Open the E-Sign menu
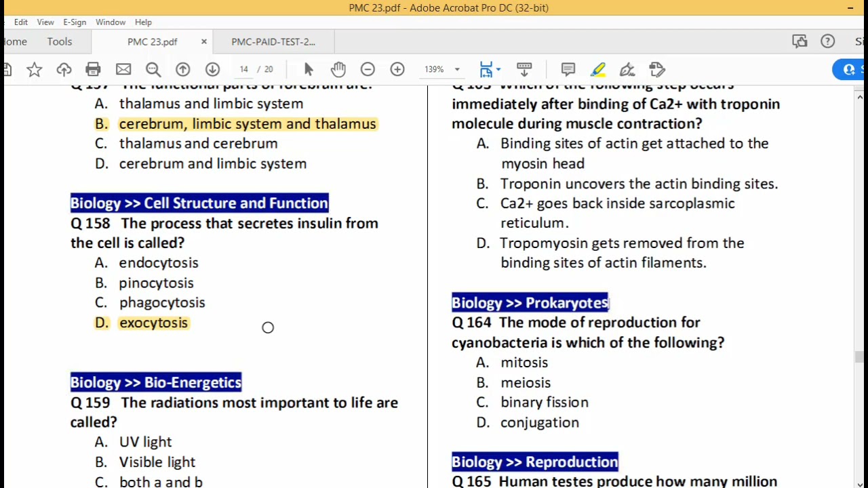 click(75, 22)
